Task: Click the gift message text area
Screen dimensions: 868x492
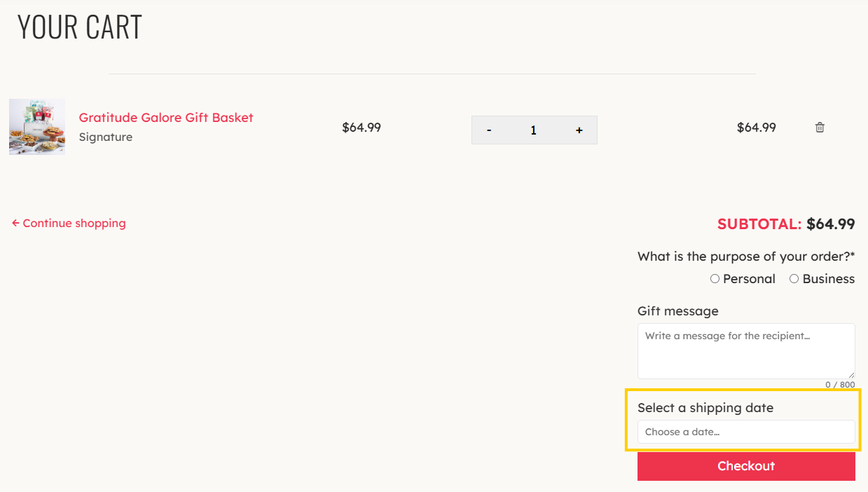Action: pyautogui.click(x=746, y=351)
